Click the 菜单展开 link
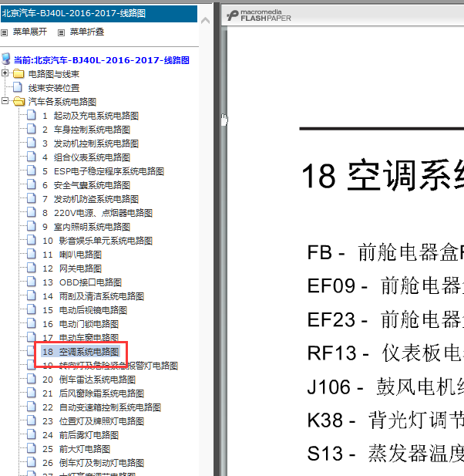The width and height of the screenshot is (464, 476). [30, 32]
